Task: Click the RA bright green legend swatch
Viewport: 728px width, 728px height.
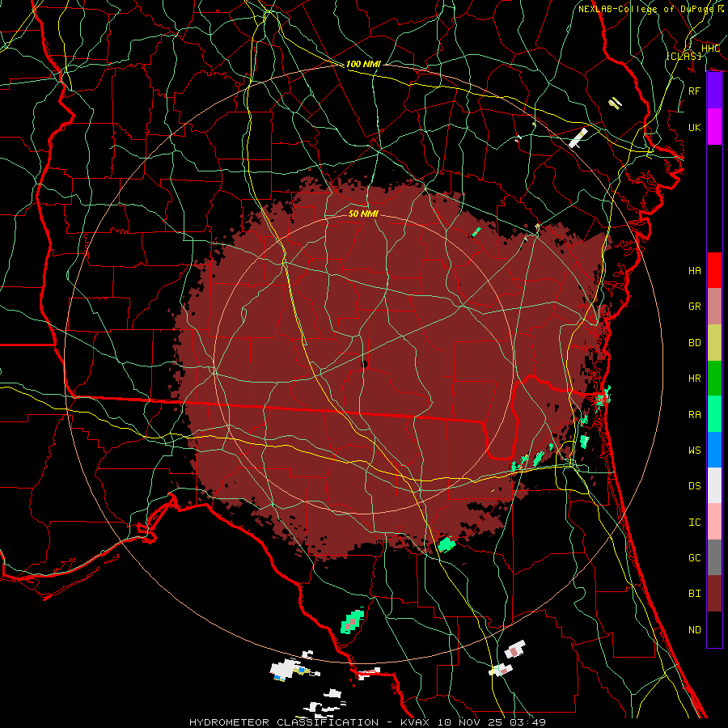Action: tap(714, 414)
